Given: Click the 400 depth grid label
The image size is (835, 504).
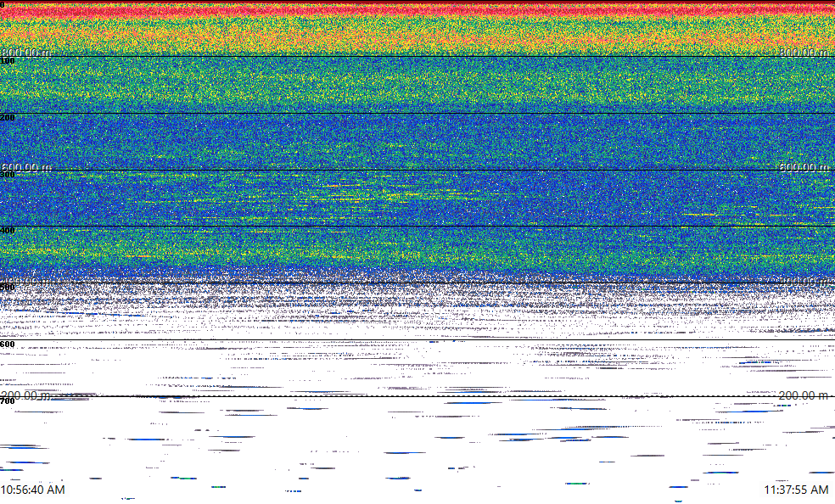Looking at the screenshot, I should pyautogui.click(x=8, y=231).
